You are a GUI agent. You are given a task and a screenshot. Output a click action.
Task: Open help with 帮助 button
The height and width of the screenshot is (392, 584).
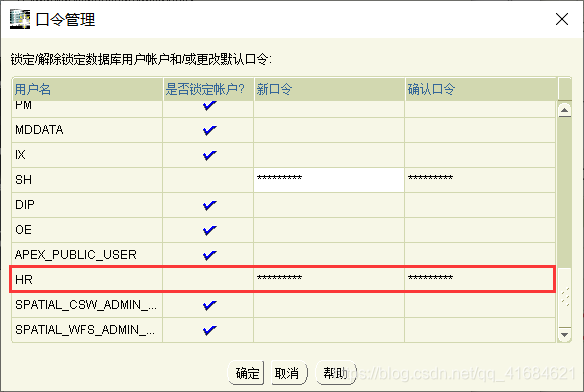point(336,373)
